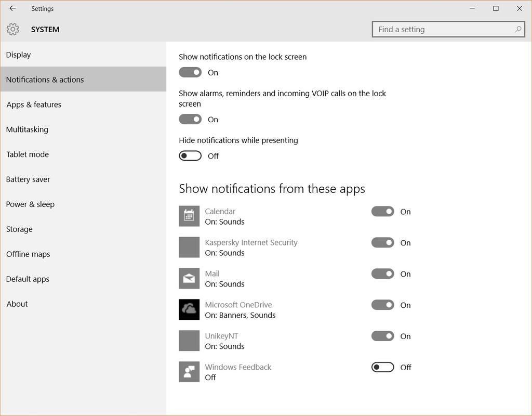The width and height of the screenshot is (532, 416).
Task: Go to Apps & features section
Action: 83,104
